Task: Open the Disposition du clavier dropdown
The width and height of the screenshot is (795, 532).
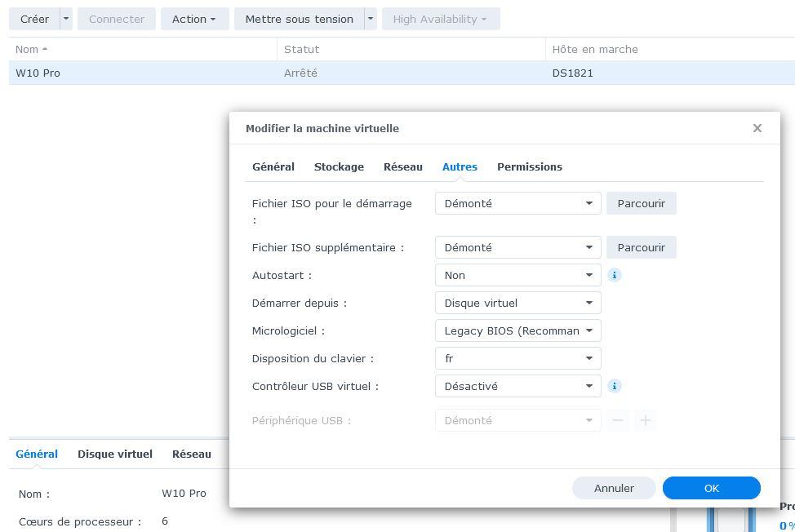Action: tap(517, 358)
